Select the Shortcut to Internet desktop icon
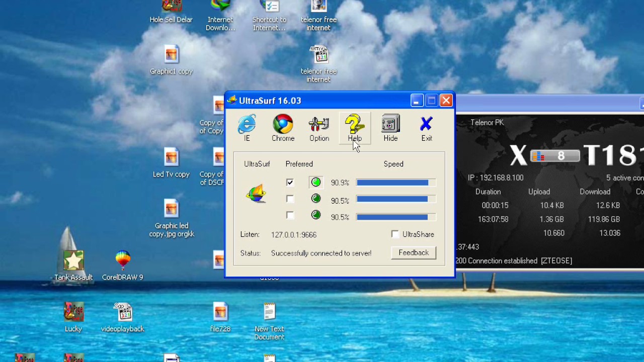 [269, 16]
